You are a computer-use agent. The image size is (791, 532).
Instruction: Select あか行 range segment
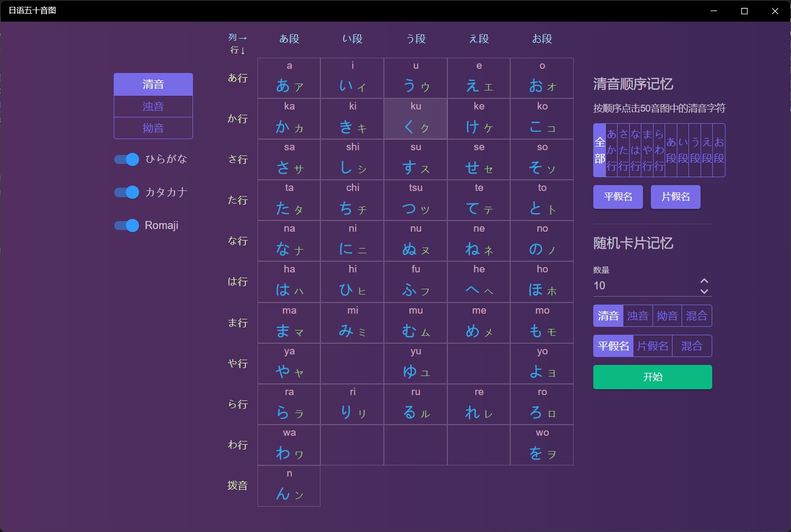click(612, 150)
